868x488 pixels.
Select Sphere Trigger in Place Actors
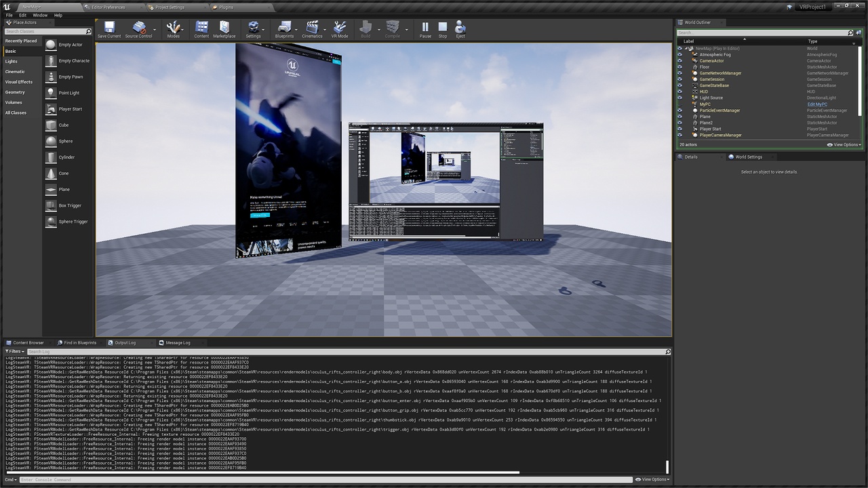coord(68,222)
